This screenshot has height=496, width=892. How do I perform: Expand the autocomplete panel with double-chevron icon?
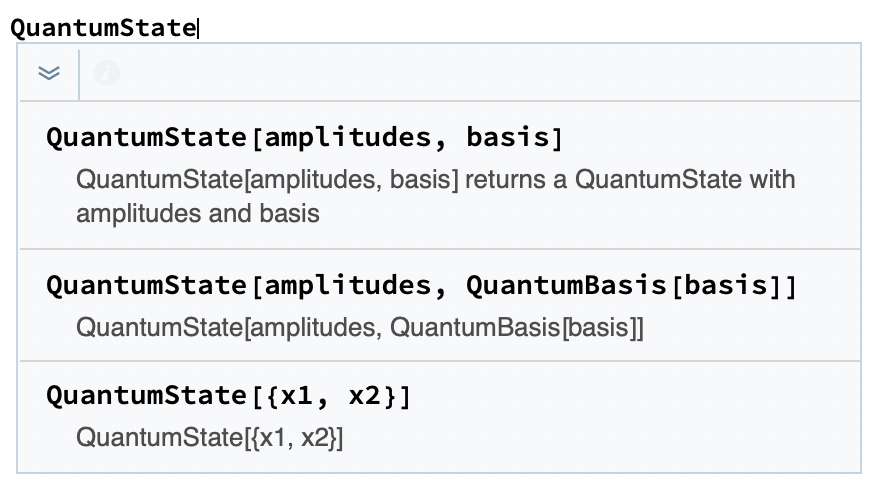[x=49, y=73]
